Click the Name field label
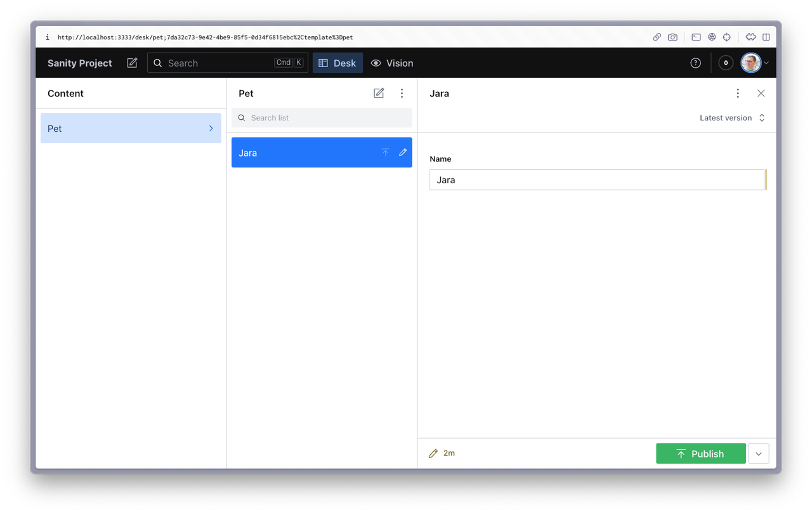This screenshot has width=812, height=514. [440, 159]
